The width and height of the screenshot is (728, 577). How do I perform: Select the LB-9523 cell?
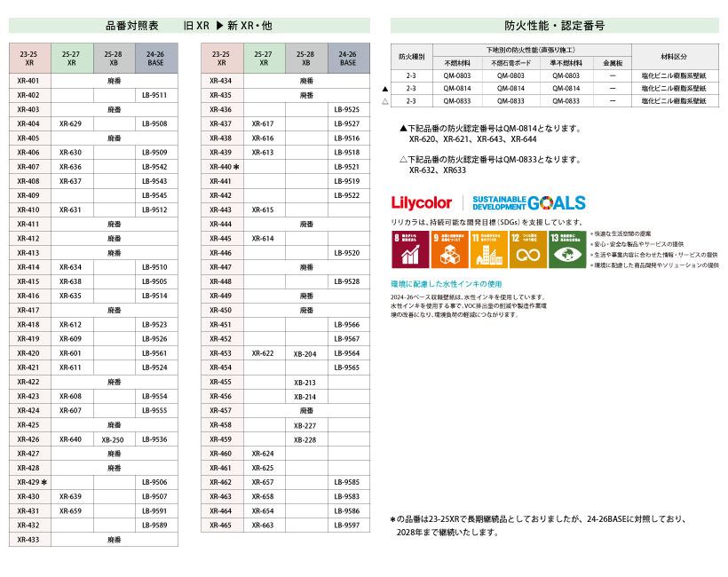(x=154, y=325)
